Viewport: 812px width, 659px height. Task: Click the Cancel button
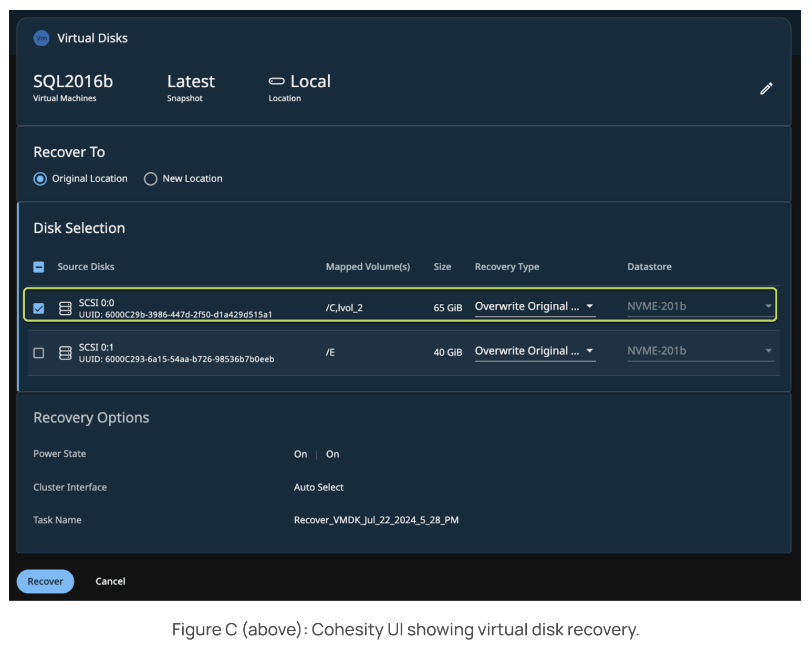[x=110, y=581]
